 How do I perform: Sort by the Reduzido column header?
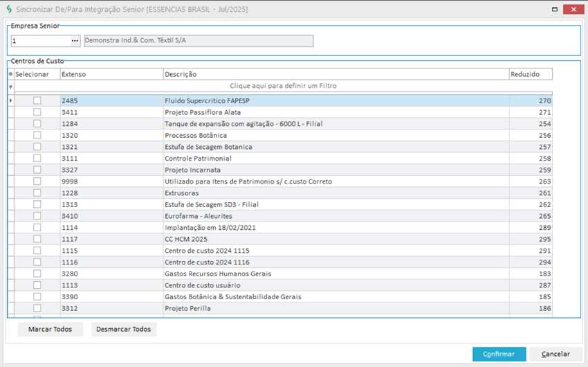click(x=531, y=74)
